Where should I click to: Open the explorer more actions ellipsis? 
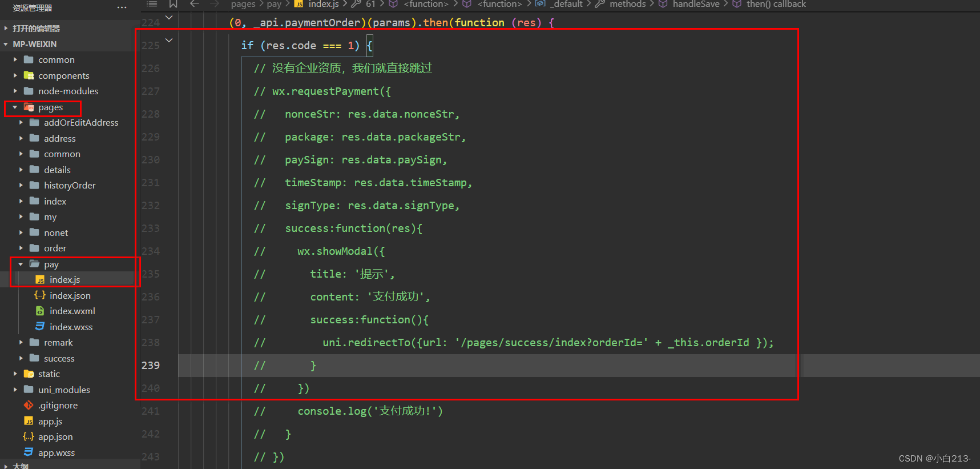122,7
